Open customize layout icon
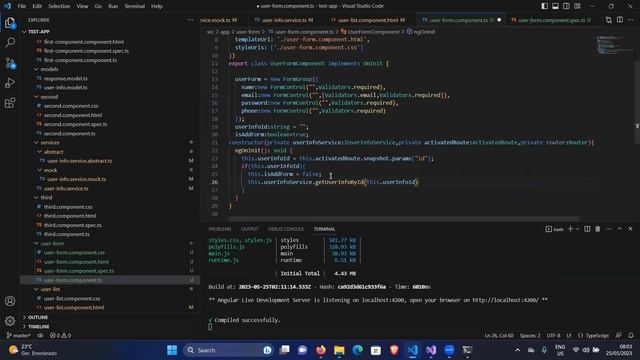The height and width of the screenshot is (360, 640). 577,6
